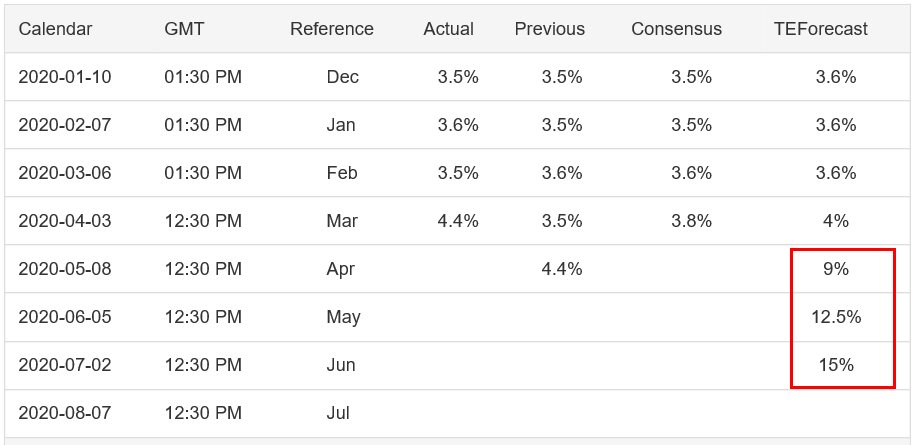Screen dimensions: 917x445
Task: Click the 2020-08-07 date entry
Action: [65, 412]
